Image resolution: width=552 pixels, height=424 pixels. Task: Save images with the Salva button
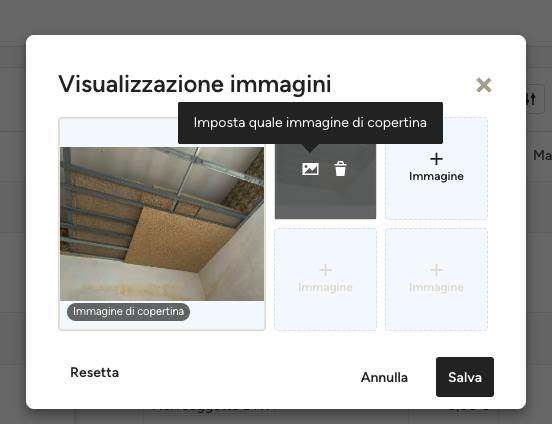[x=465, y=377]
